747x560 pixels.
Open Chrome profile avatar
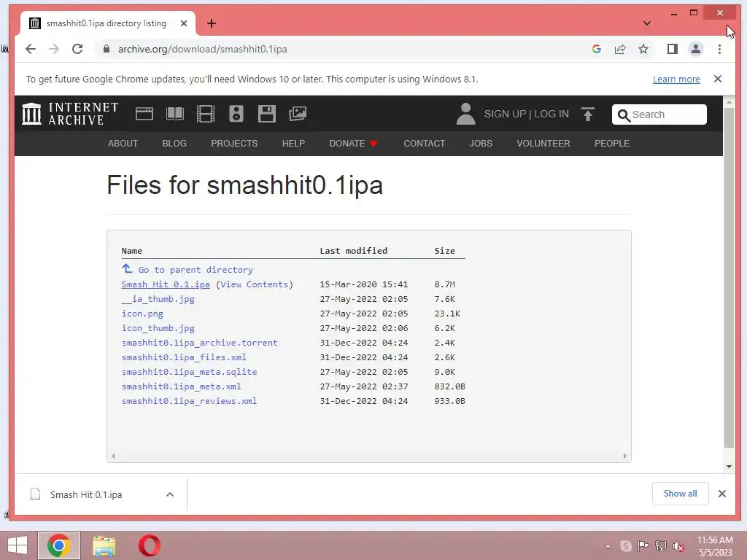pyautogui.click(x=695, y=49)
